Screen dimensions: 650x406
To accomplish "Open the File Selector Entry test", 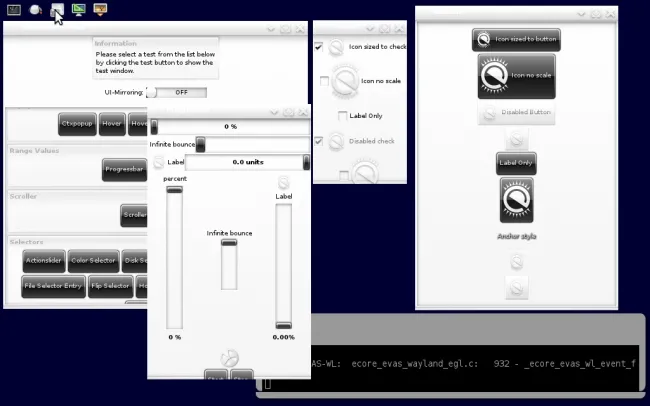I will 53,286.
